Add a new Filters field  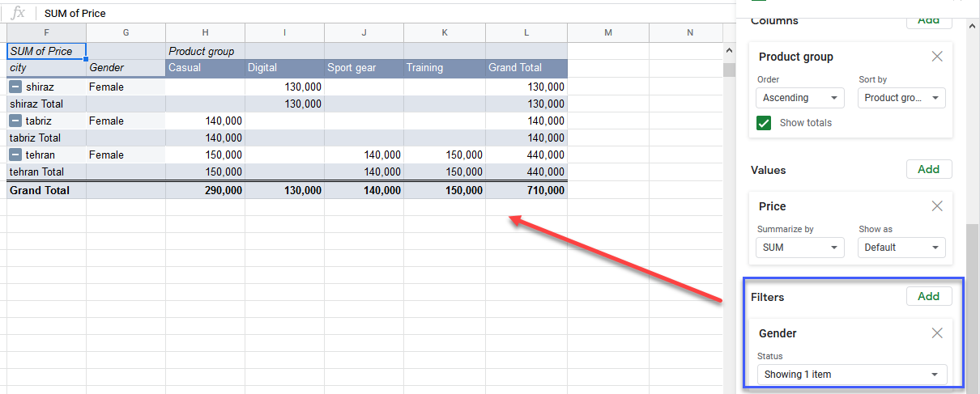(929, 296)
